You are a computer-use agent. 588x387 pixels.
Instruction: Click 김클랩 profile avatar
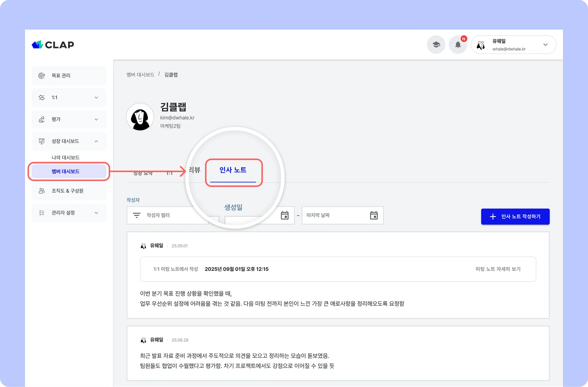[140, 117]
